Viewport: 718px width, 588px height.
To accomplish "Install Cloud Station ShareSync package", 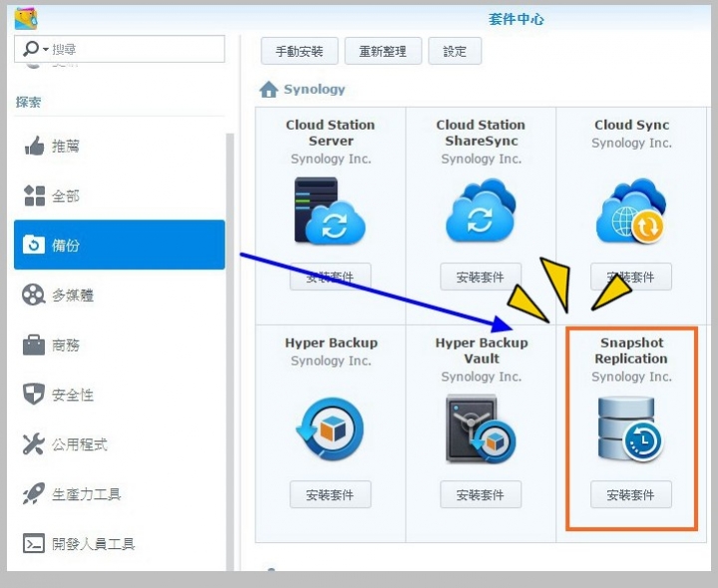I will (481, 277).
